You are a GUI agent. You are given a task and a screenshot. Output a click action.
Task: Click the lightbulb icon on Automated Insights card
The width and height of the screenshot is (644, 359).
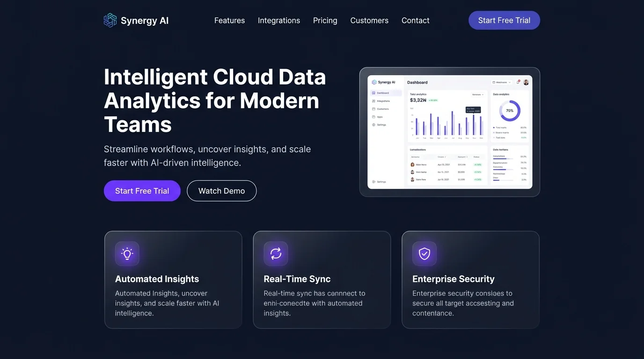[127, 253]
